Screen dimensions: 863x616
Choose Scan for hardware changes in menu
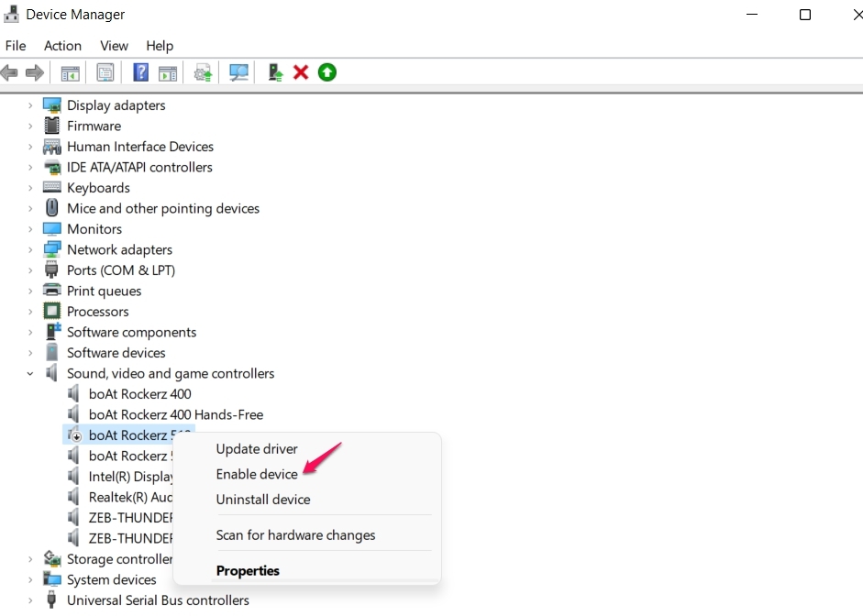coord(295,535)
